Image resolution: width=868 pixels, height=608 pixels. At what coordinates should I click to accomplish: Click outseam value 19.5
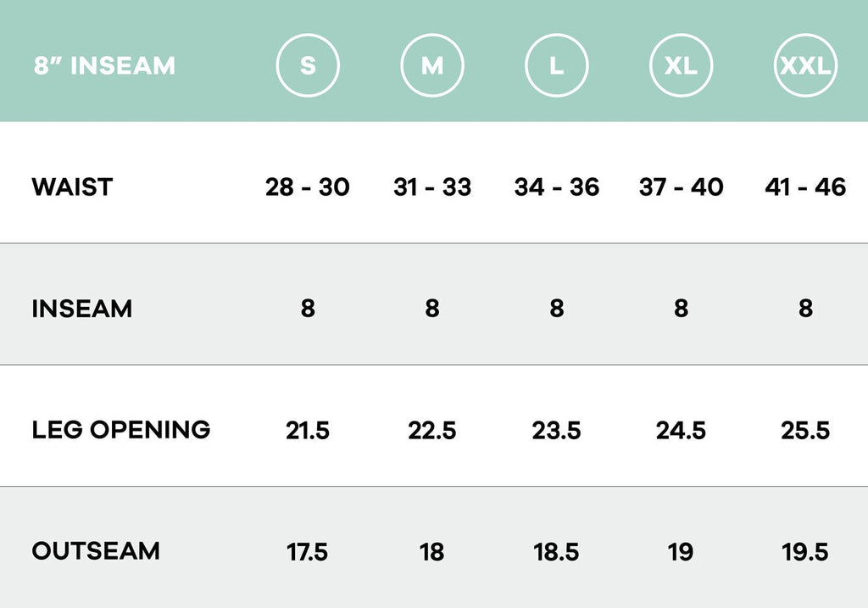(x=805, y=552)
